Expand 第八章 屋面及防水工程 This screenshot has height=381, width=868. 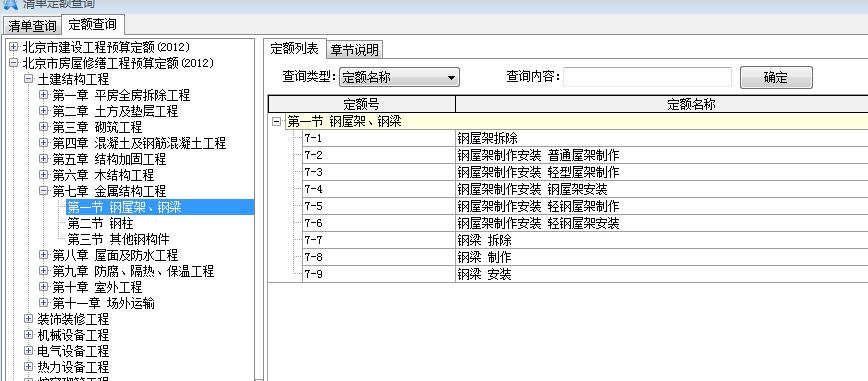(x=44, y=255)
